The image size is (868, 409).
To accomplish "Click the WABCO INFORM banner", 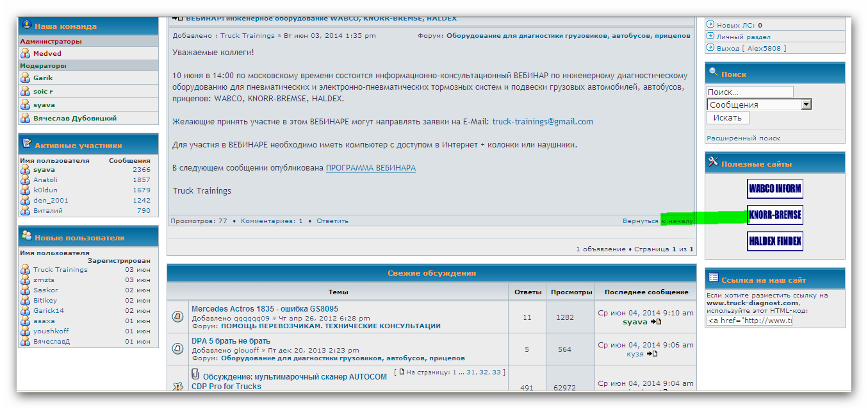I will pos(775,188).
